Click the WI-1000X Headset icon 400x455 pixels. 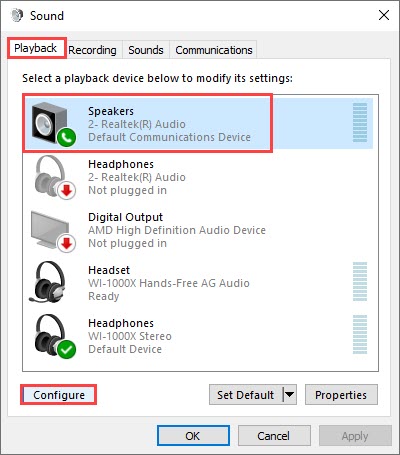tap(48, 282)
